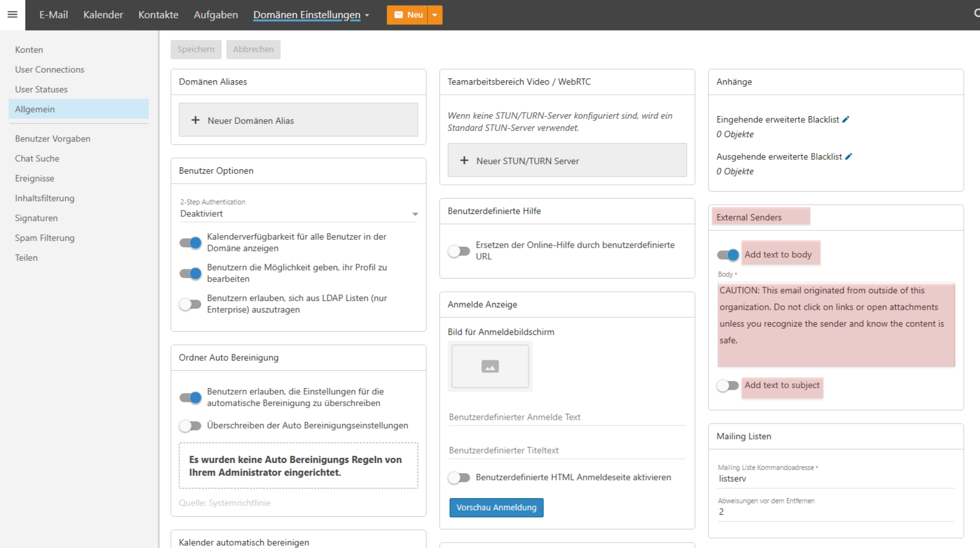Go to Chat Suche
This screenshot has height=548, width=980.
[x=78, y=159]
